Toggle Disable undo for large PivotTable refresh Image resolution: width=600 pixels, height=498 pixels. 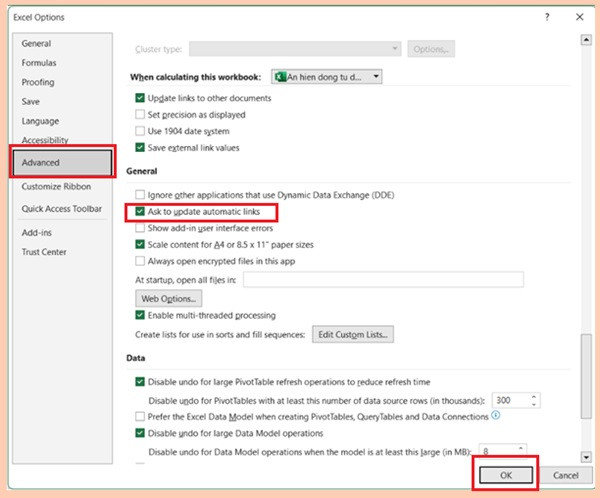(x=140, y=382)
